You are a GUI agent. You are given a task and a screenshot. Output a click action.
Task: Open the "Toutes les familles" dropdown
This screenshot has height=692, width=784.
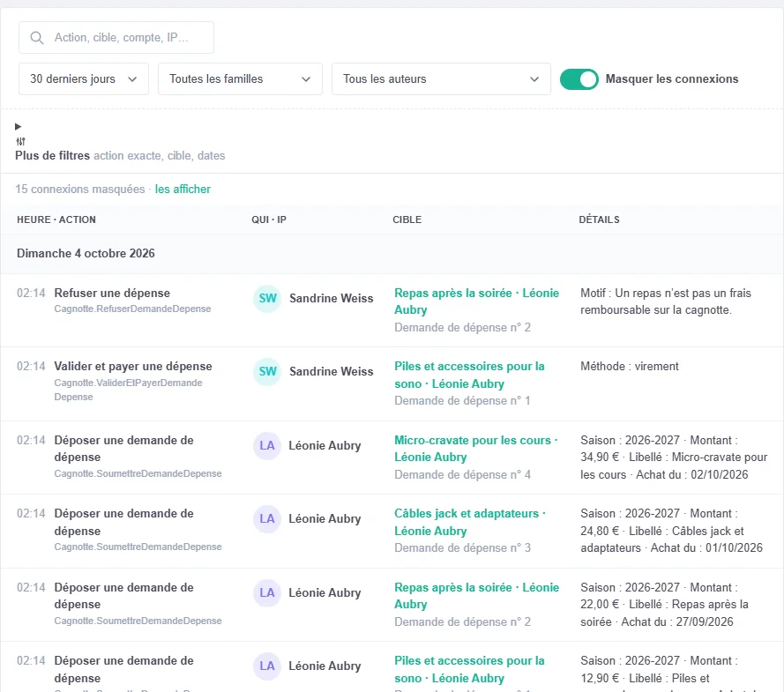pyautogui.click(x=240, y=79)
